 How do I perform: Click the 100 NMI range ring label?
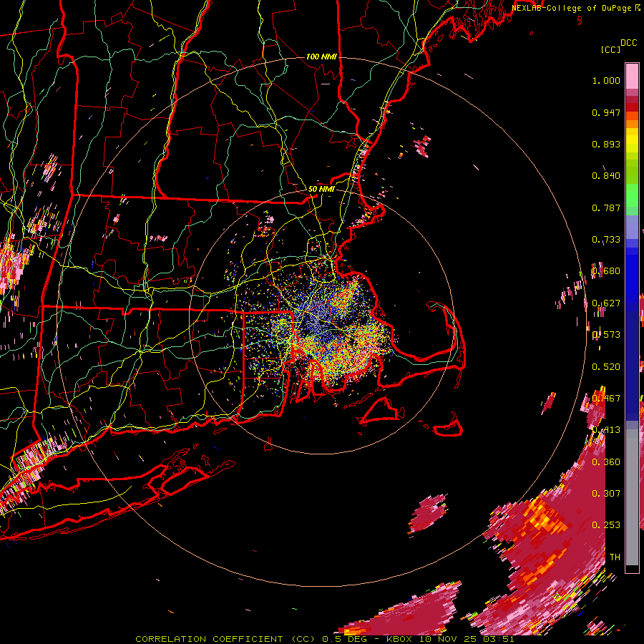[321, 57]
